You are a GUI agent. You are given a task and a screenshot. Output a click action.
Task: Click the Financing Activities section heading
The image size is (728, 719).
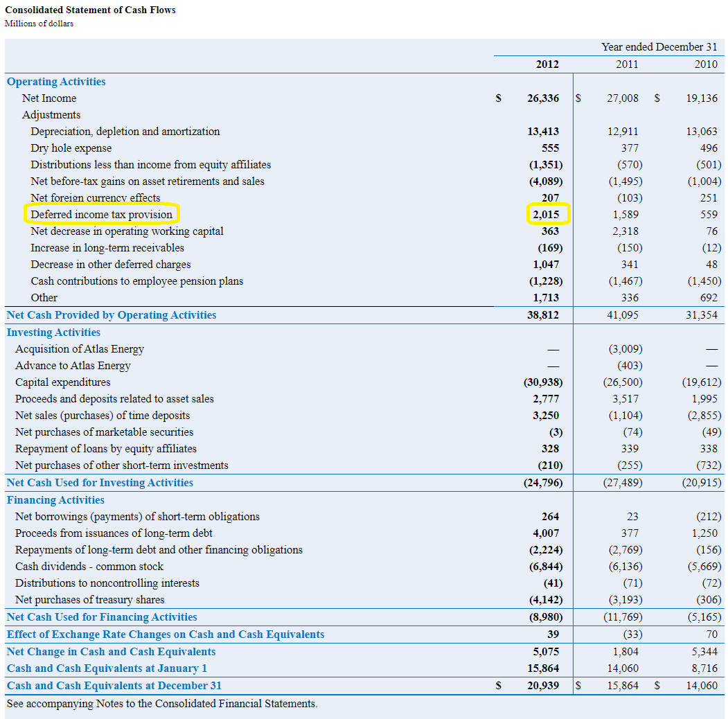(55, 500)
